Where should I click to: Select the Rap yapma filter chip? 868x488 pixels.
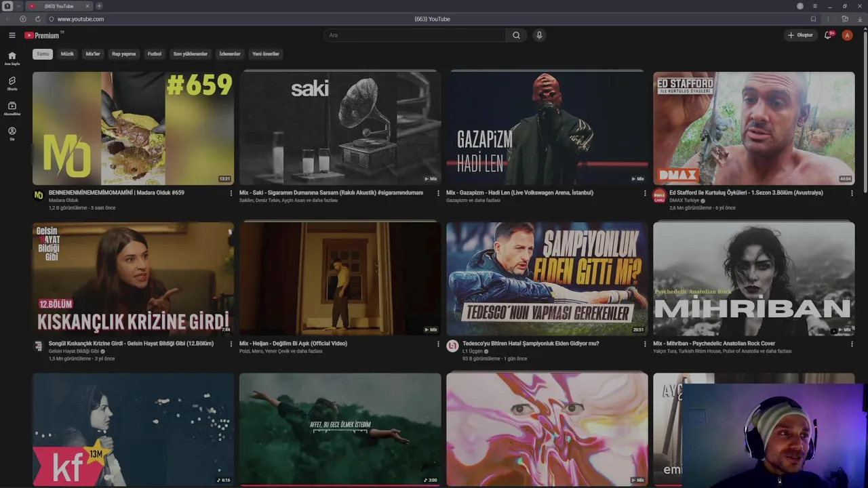pyautogui.click(x=124, y=54)
